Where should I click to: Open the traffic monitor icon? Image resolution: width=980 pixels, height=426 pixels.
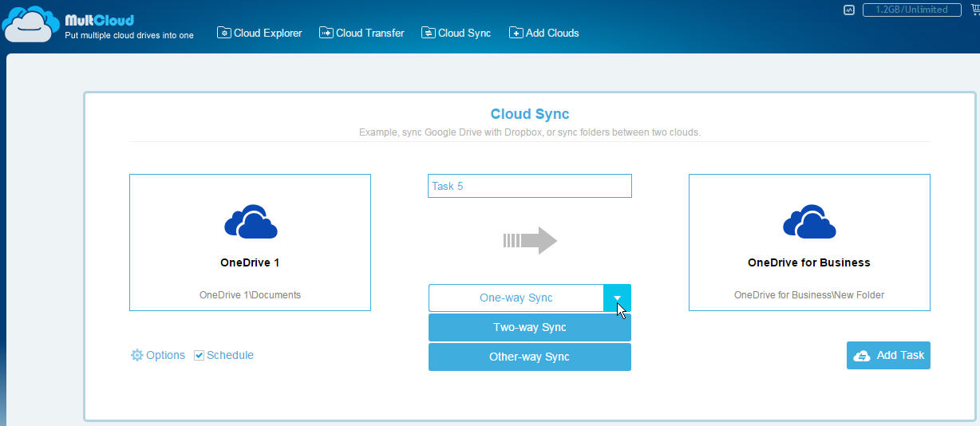(x=848, y=10)
